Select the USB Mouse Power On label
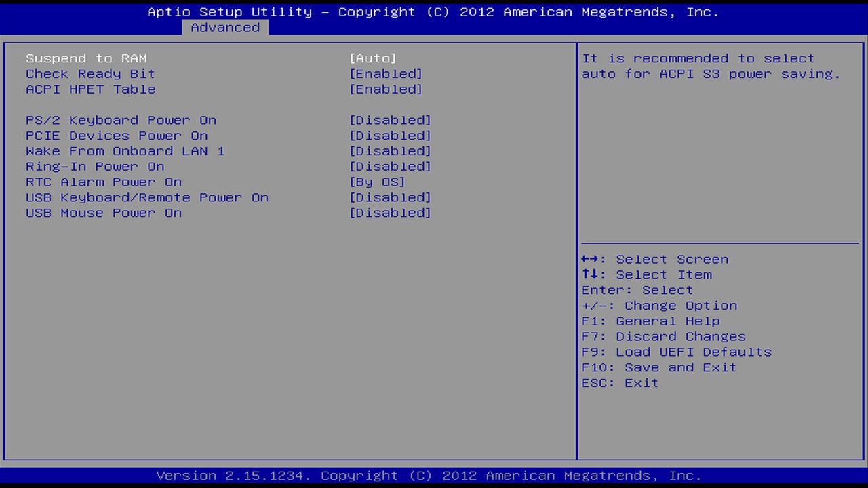This screenshot has width=868, height=488. click(x=104, y=213)
